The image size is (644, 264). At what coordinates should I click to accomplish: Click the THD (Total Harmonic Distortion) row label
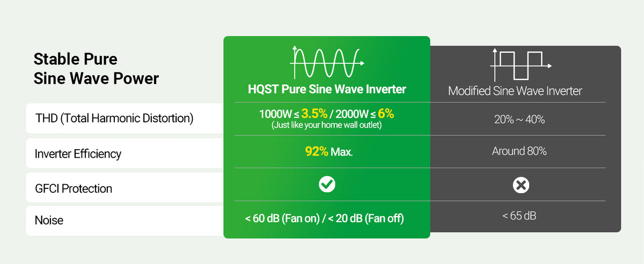(x=114, y=119)
